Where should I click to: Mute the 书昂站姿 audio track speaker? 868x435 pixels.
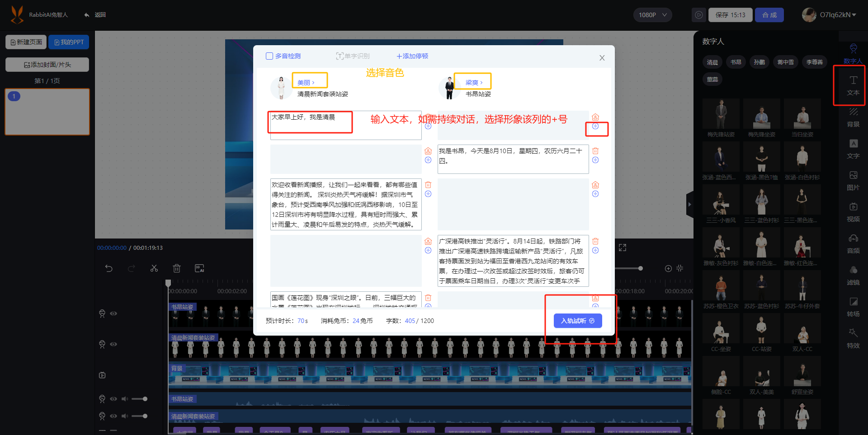coord(125,399)
